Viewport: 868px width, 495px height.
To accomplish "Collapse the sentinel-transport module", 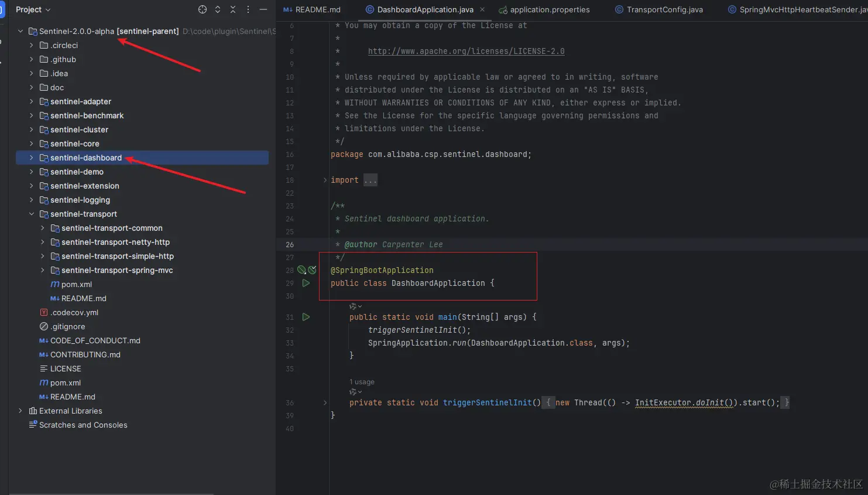I will click(32, 214).
